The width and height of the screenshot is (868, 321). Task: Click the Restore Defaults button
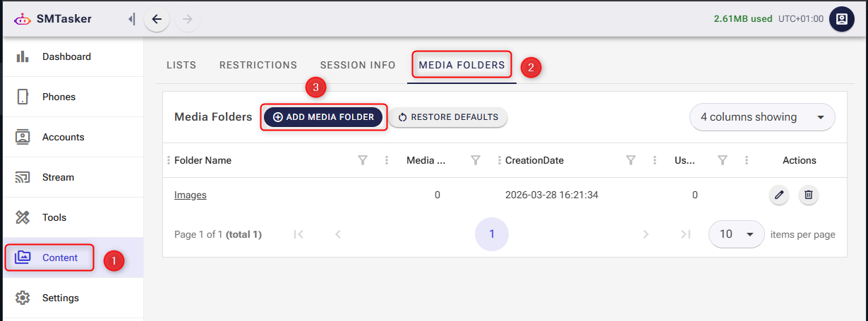click(448, 117)
